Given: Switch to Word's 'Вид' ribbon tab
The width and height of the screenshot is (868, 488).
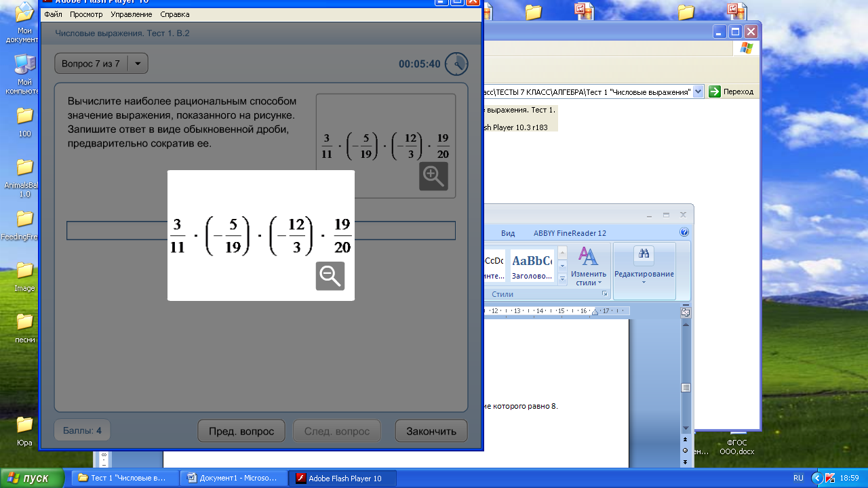Looking at the screenshot, I should [508, 233].
